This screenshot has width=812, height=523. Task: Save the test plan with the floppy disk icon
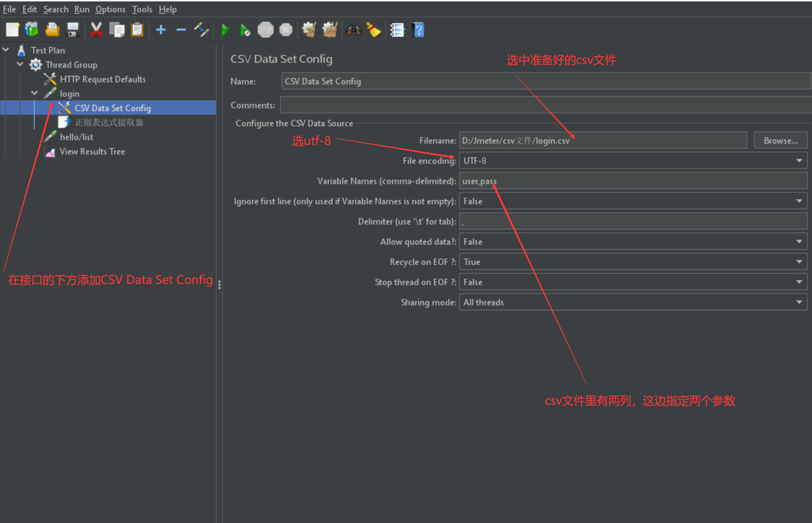[x=73, y=30]
